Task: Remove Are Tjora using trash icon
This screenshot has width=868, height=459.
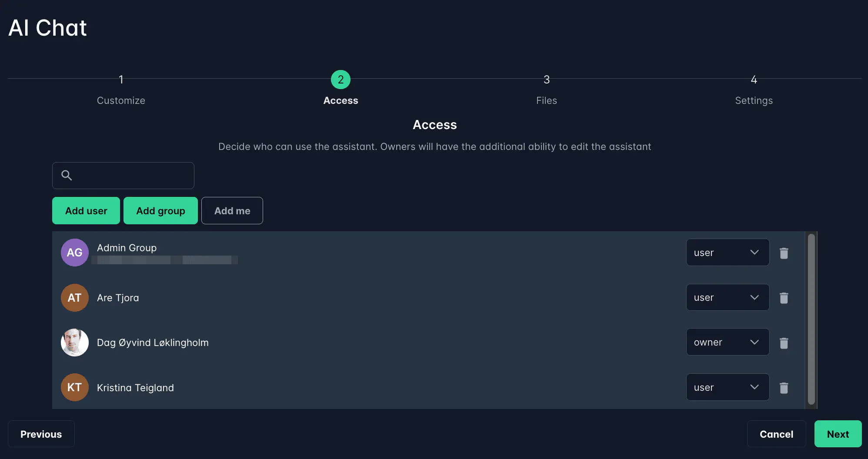Action: [784, 298]
